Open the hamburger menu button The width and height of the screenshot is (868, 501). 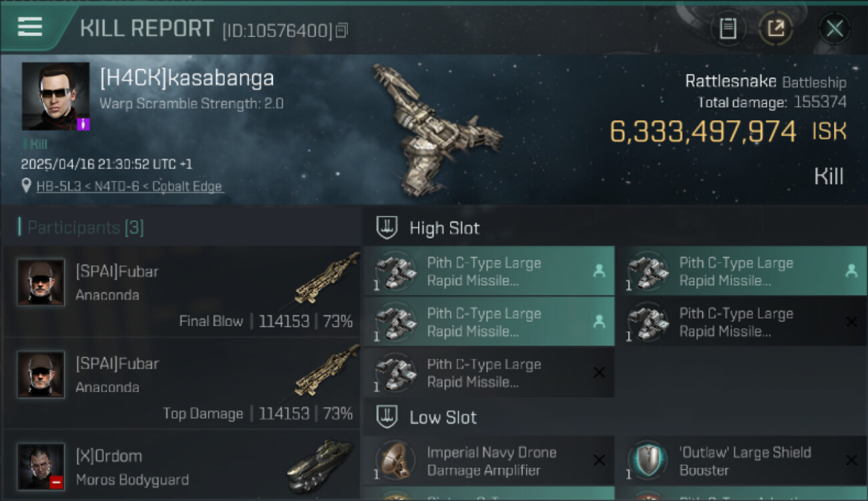30,27
